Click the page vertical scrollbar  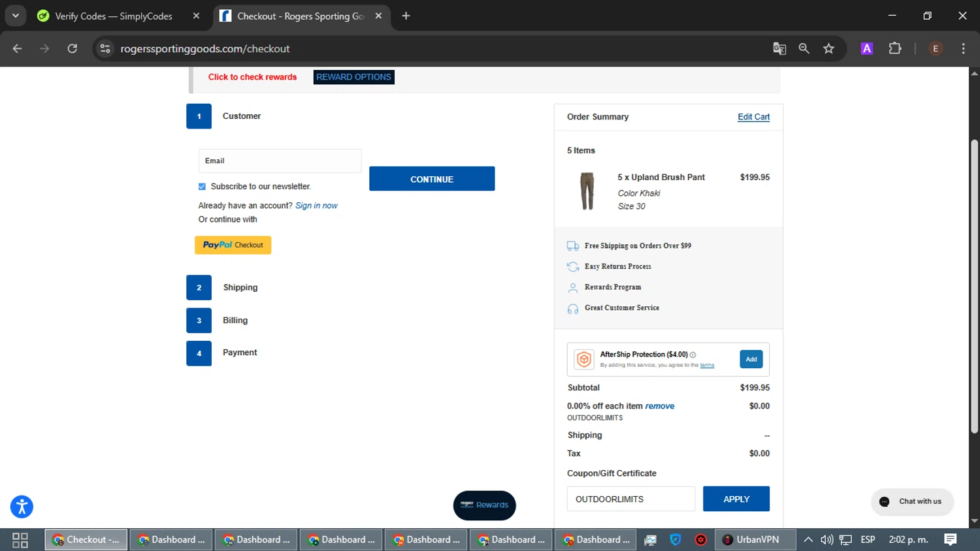click(974, 286)
